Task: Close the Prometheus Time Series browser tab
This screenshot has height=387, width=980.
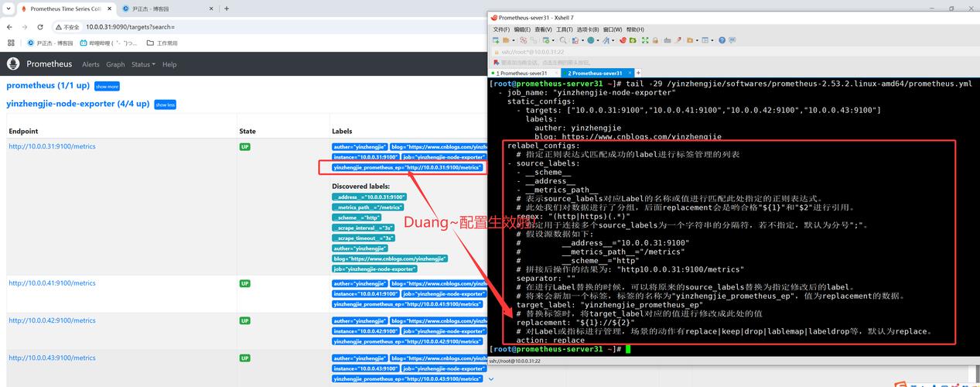Action: point(110,9)
